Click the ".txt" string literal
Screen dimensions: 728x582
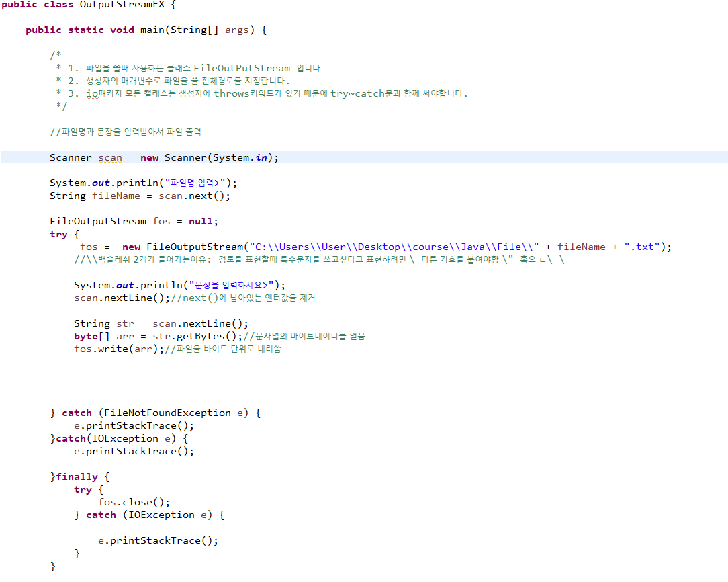point(641,247)
